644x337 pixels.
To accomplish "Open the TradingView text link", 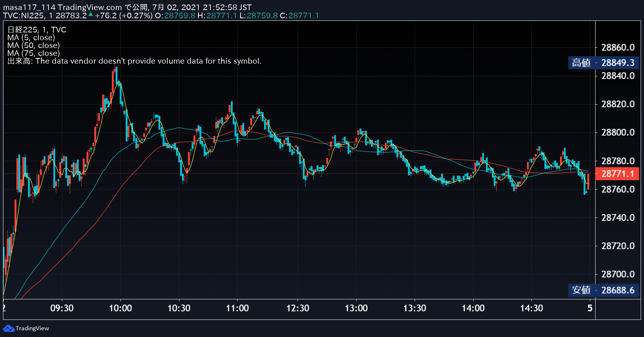I will click(32, 328).
